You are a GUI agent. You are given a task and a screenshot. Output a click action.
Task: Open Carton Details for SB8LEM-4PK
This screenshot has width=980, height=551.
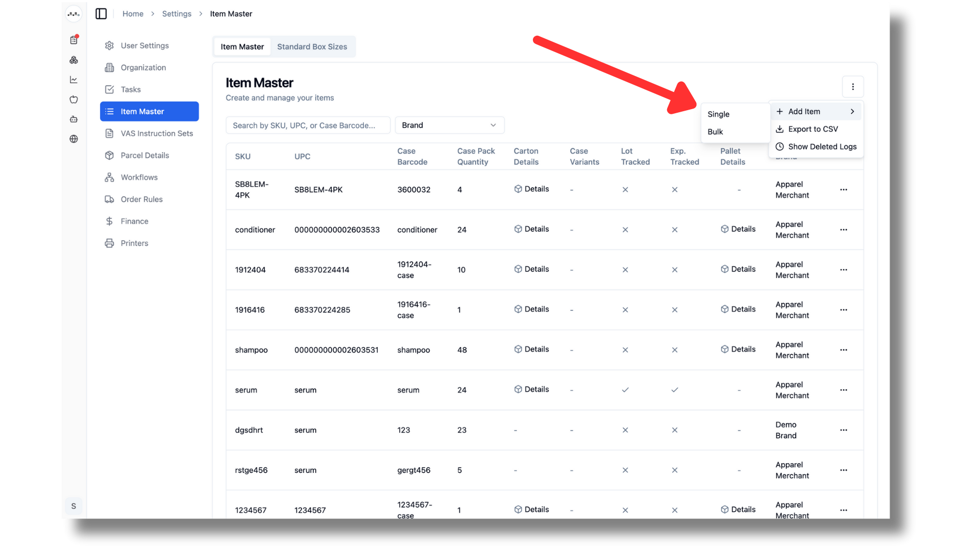pyautogui.click(x=531, y=189)
